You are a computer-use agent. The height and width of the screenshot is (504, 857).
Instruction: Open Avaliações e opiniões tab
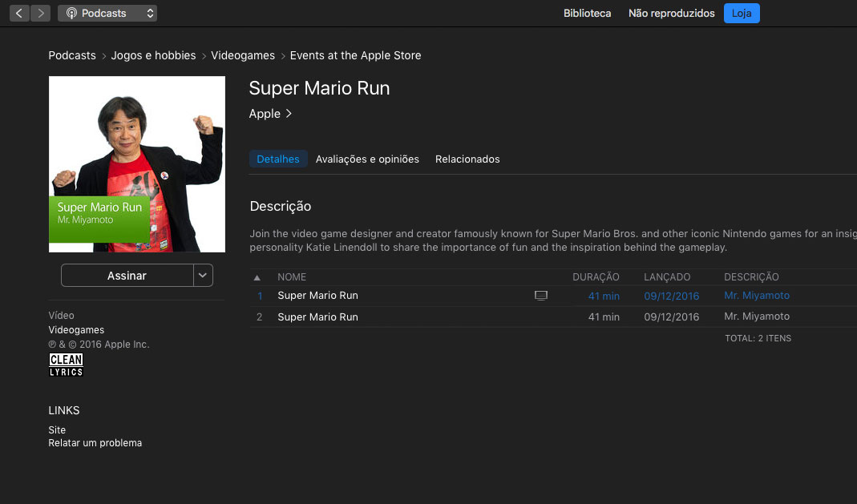367,159
